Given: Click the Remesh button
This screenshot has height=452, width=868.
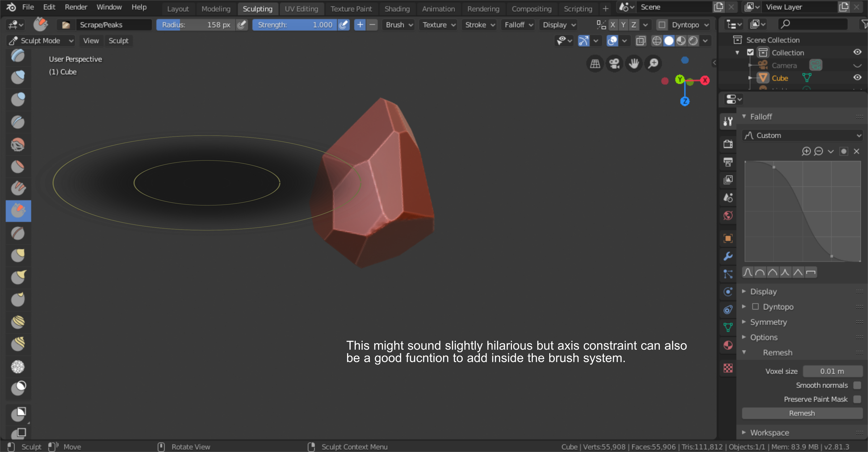Looking at the screenshot, I should [x=802, y=413].
